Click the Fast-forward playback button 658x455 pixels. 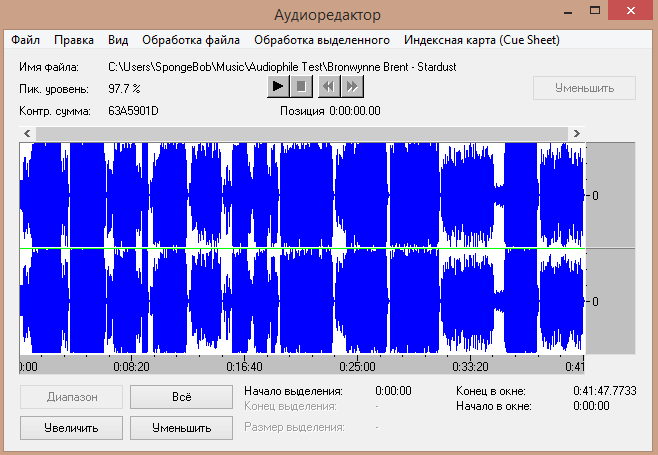[352, 86]
